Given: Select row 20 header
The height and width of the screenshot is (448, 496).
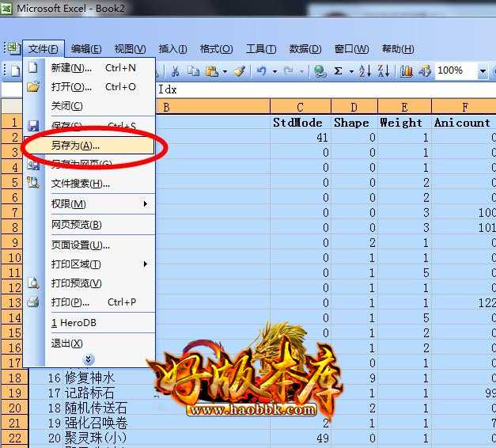Looking at the screenshot, I should 14,408.
